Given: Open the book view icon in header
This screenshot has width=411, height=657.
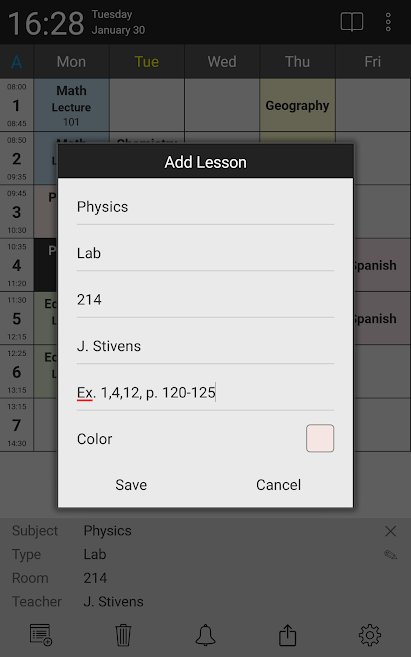Looking at the screenshot, I should point(352,22).
